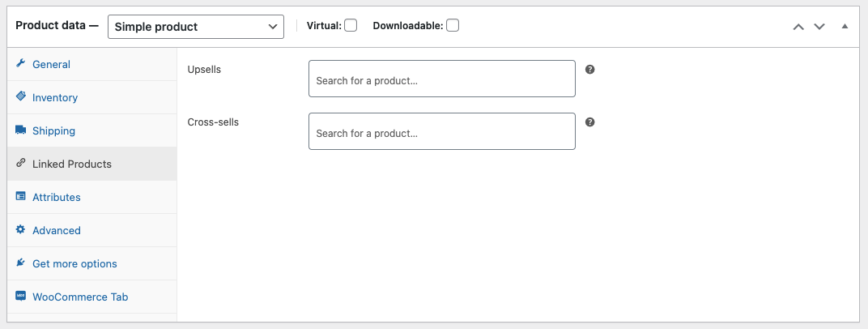Click the wrench icon beside General
The height and width of the screenshot is (329, 868).
tap(20, 63)
